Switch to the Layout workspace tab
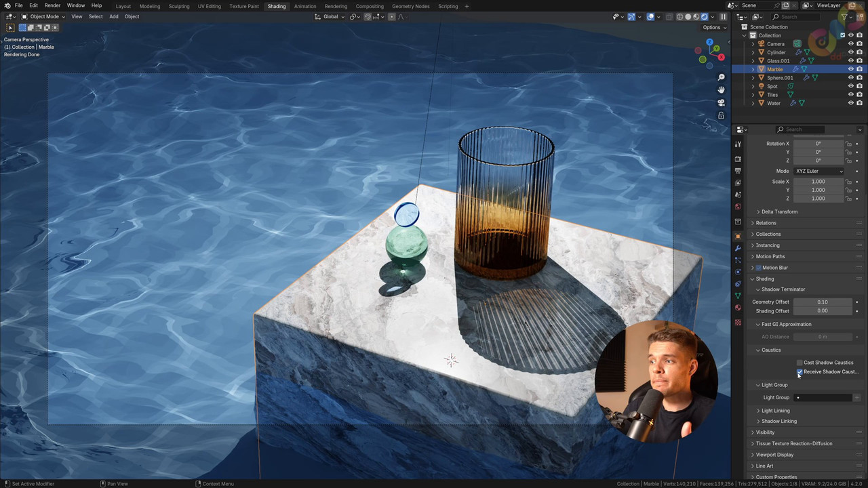Screen dimensions: 868x488 [123, 6]
